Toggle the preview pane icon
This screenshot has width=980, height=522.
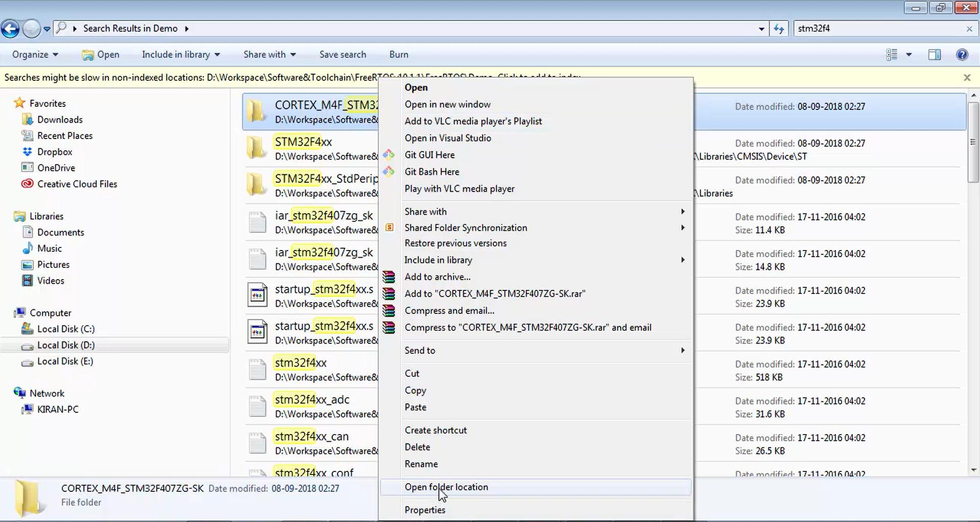tap(935, 55)
